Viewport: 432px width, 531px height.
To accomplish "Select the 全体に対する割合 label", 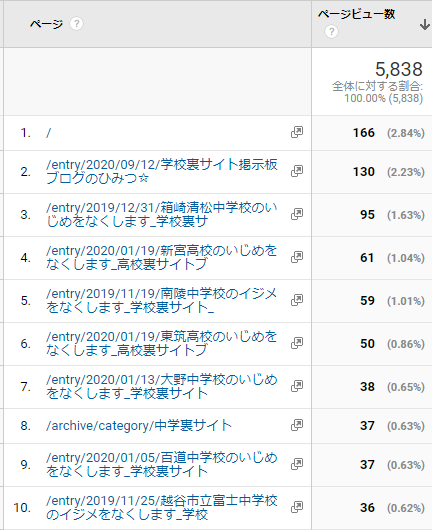I will point(377,86).
